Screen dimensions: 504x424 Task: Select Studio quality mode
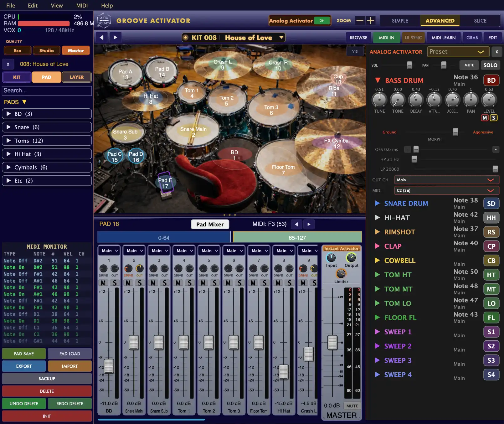[46, 51]
